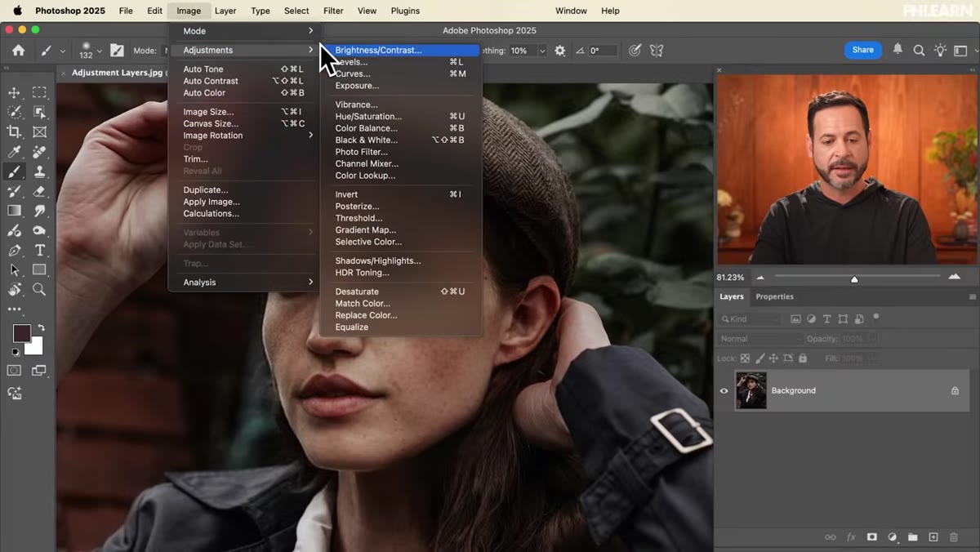Create a new layer with plus icon
The height and width of the screenshot is (552, 980).
pos(933,537)
